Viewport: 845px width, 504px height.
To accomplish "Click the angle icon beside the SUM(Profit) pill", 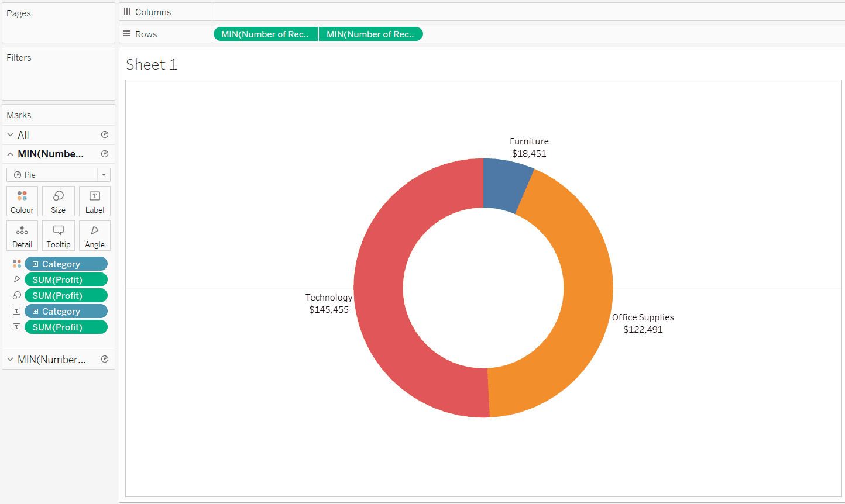I will click(17, 279).
